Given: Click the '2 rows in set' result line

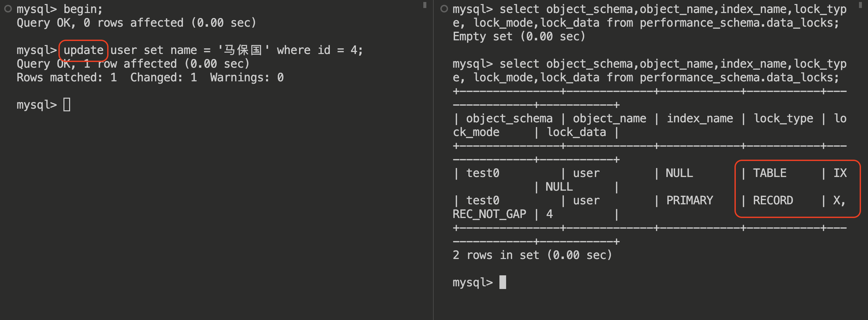Looking at the screenshot, I should [532, 255].
